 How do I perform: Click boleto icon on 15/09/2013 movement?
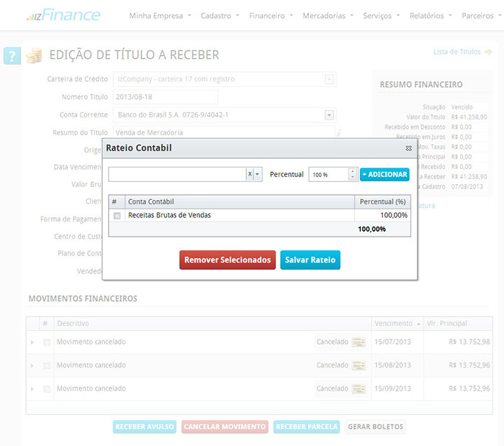point(359,389)
